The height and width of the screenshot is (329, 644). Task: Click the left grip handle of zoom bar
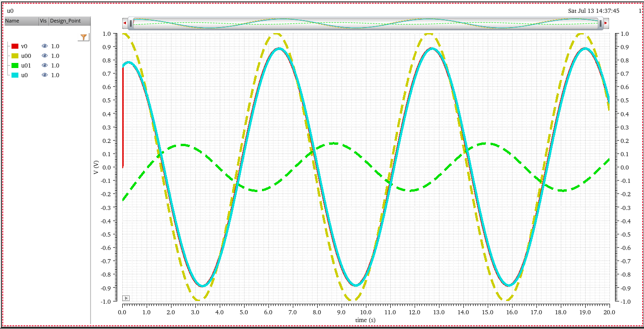click(x=131, y=23)
